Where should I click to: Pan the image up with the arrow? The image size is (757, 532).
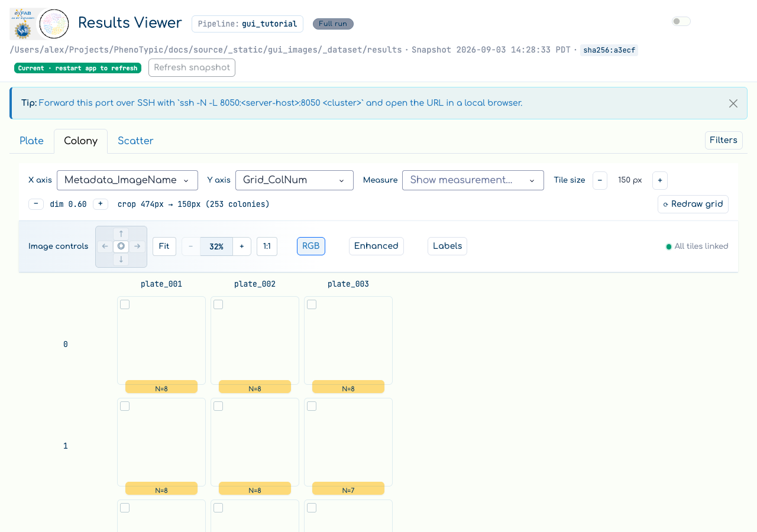point(121,233)
